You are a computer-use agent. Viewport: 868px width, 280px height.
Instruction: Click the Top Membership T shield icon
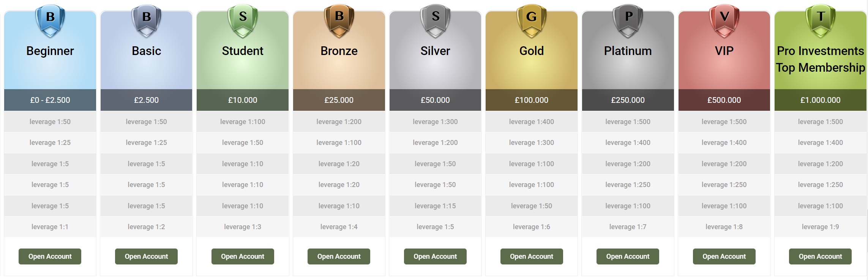821,20
